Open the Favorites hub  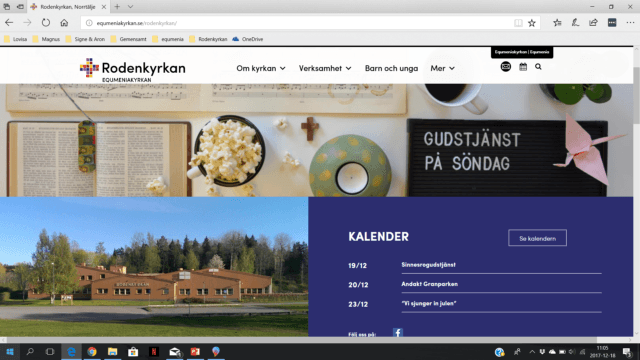click(x=557, y=23)
